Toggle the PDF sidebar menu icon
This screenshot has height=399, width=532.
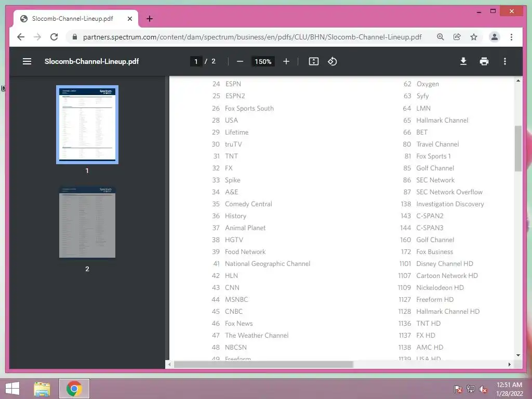27,61
